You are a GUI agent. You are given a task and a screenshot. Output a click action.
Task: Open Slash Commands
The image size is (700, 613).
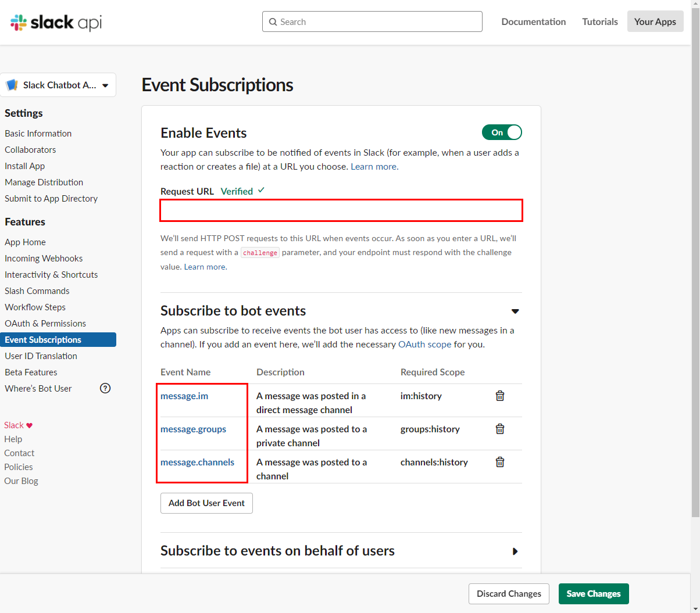(x=37, y=291)
